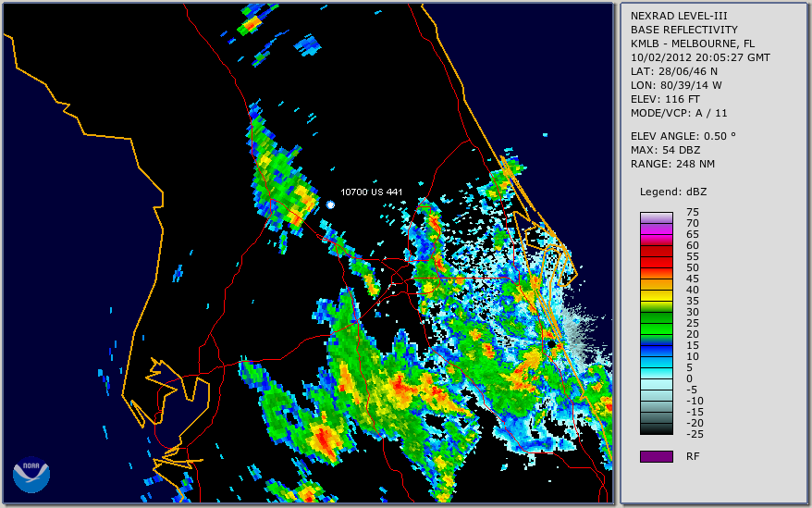Select RANGE: 248 NM text

tap(672, 164)
